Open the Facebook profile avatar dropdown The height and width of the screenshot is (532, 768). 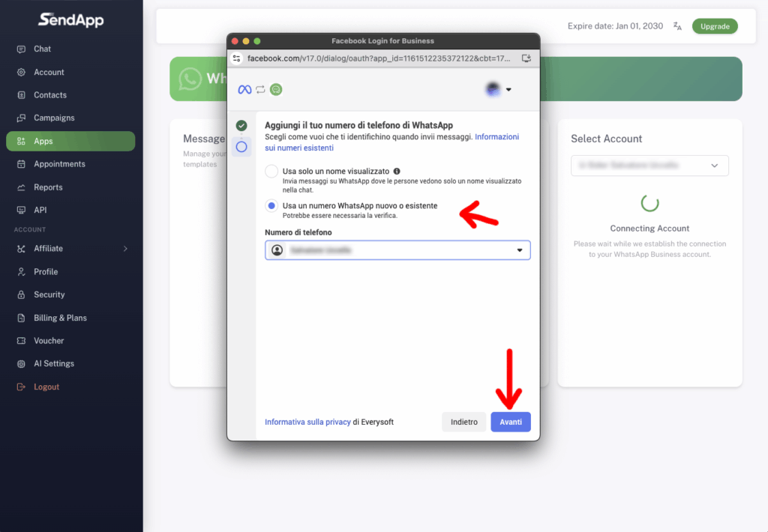[x=498, y=89]
